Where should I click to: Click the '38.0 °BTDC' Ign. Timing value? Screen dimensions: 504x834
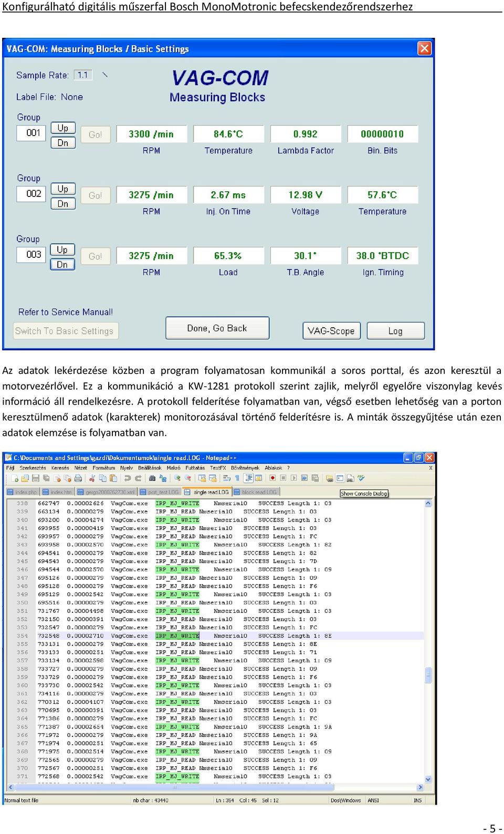click(383, 256)
